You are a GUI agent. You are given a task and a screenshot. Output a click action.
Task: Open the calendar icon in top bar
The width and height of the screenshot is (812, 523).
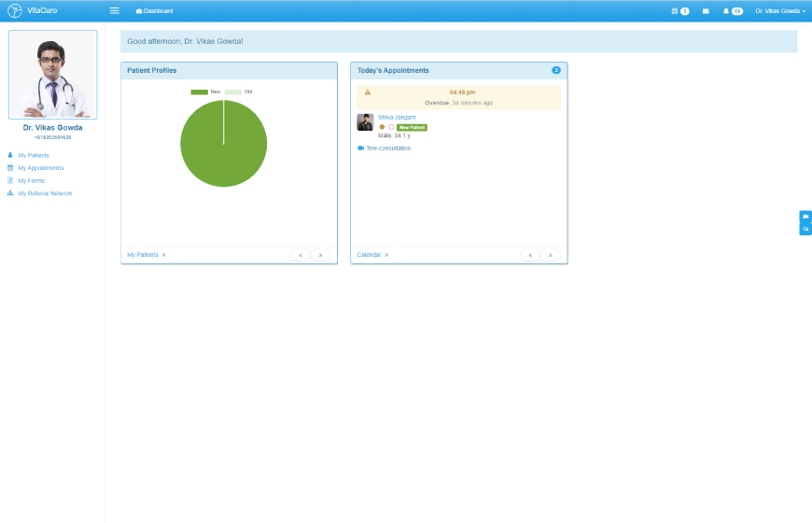pyautogui.click(x=674, y=11)
